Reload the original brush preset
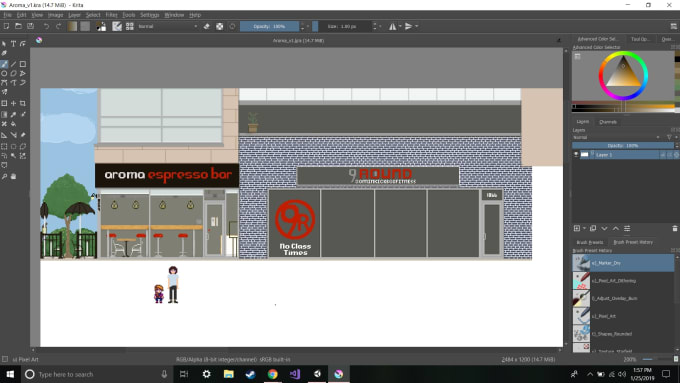The width and height of the screenshot is (680, 383). point(232,26)
